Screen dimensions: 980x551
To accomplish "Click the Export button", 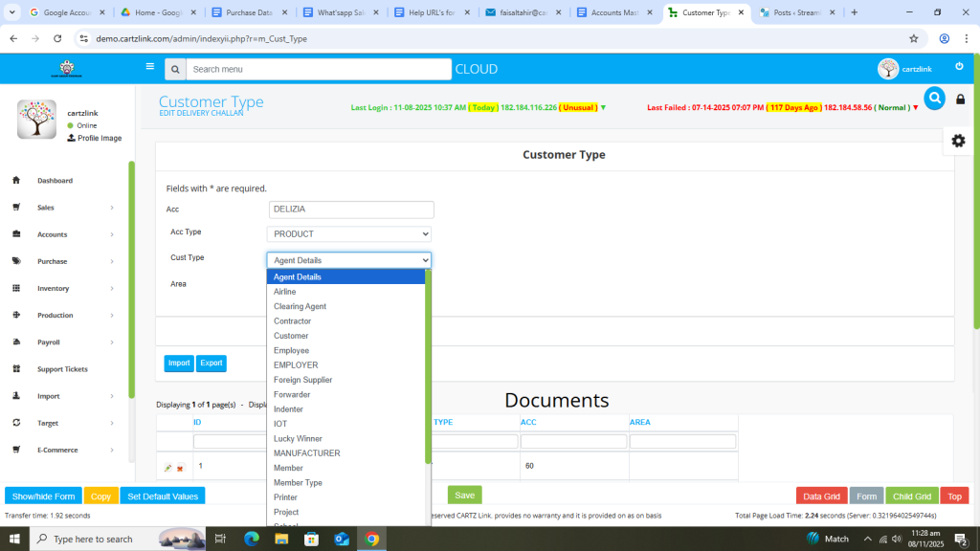I will [x=212, y=364].
